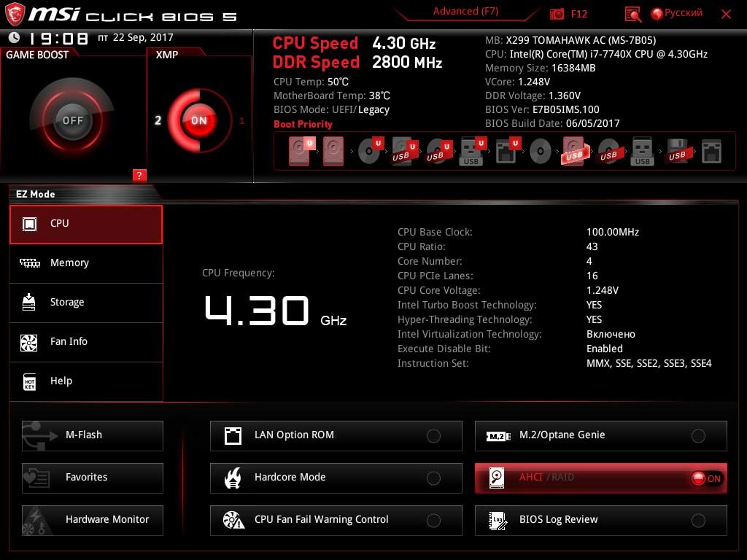
Task: Select the legacy CD/DVD boot icon without badges
Action: 541,152
